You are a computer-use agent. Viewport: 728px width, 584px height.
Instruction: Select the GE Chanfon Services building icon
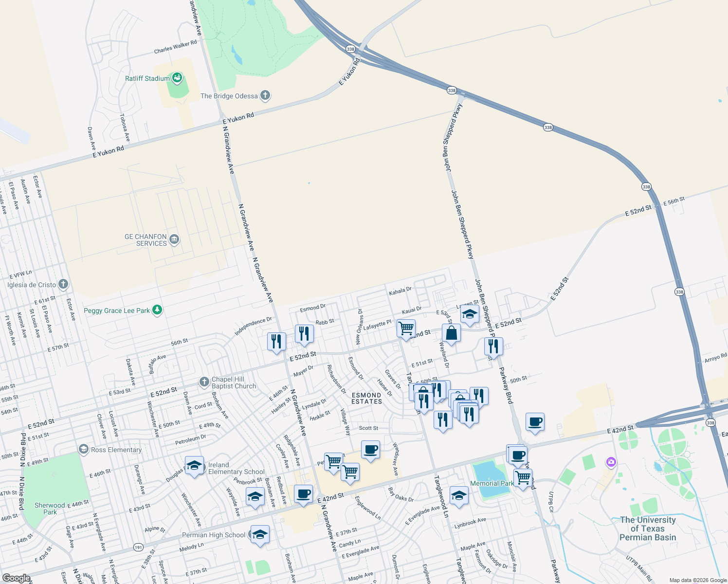tap(174, 239)
